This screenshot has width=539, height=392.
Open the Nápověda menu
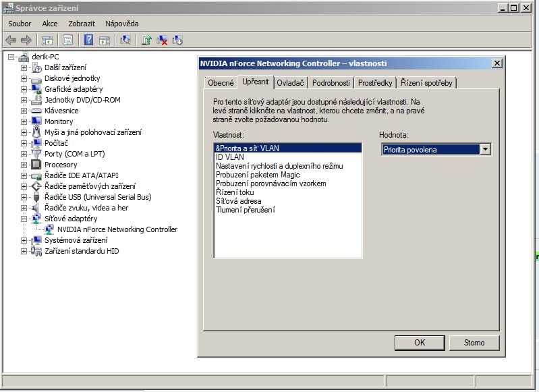121,24
